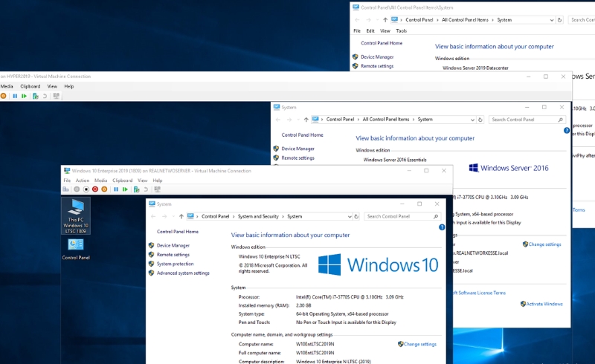Open Remote settings in Server 2019 System window
595x364 pixels.
[x=377, y=66]
